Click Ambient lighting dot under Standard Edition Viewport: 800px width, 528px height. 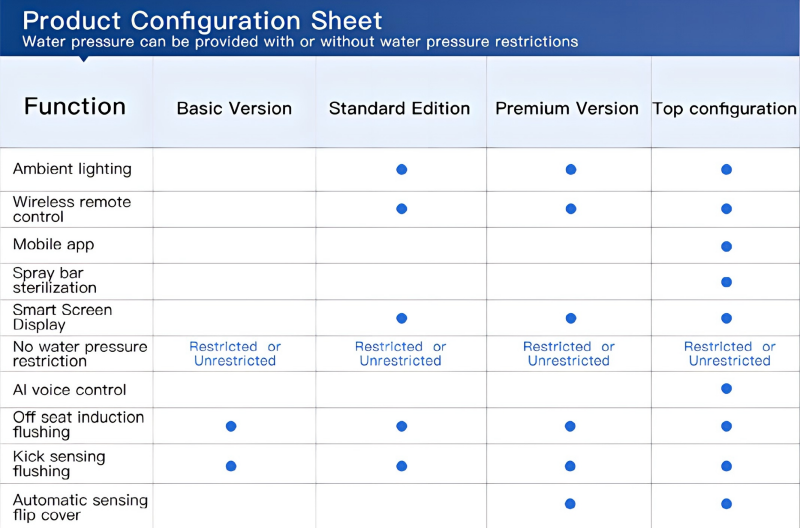(x=401, y=170)
